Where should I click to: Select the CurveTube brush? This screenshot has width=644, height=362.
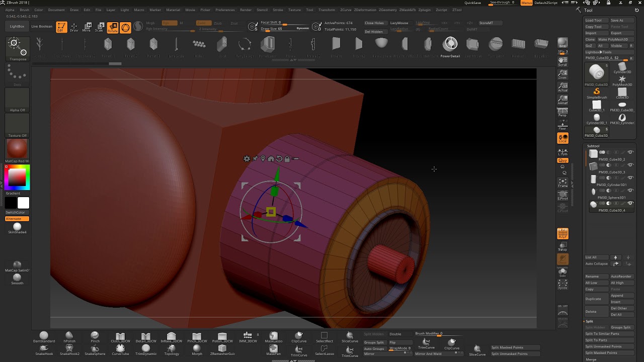[x=120, y=350]
